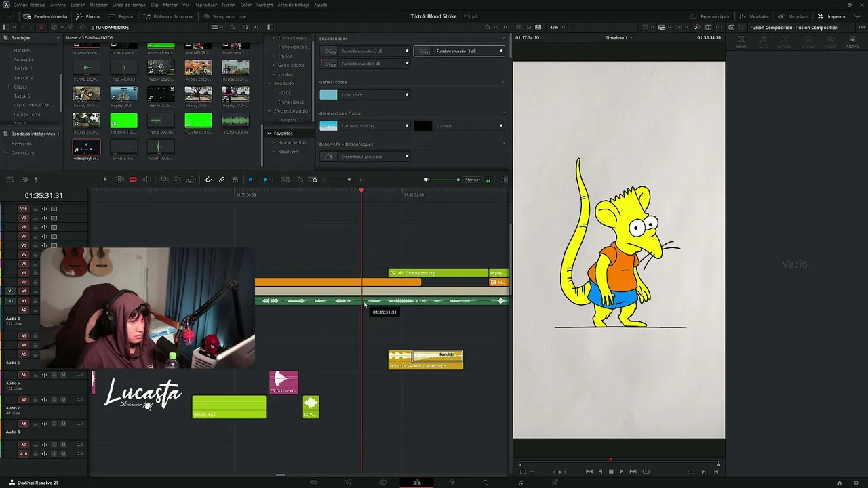Open the Efectos panel tab
The height and width of the screenshot is (488, 868).
88,16
